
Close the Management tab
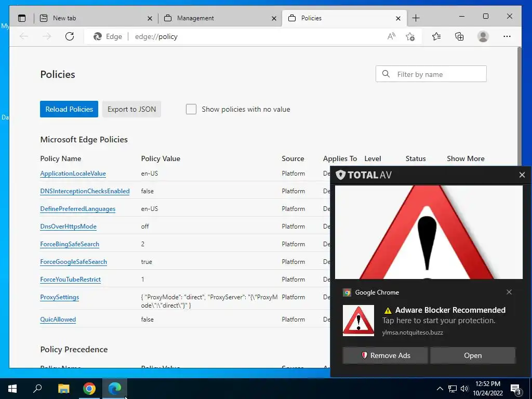274,18
